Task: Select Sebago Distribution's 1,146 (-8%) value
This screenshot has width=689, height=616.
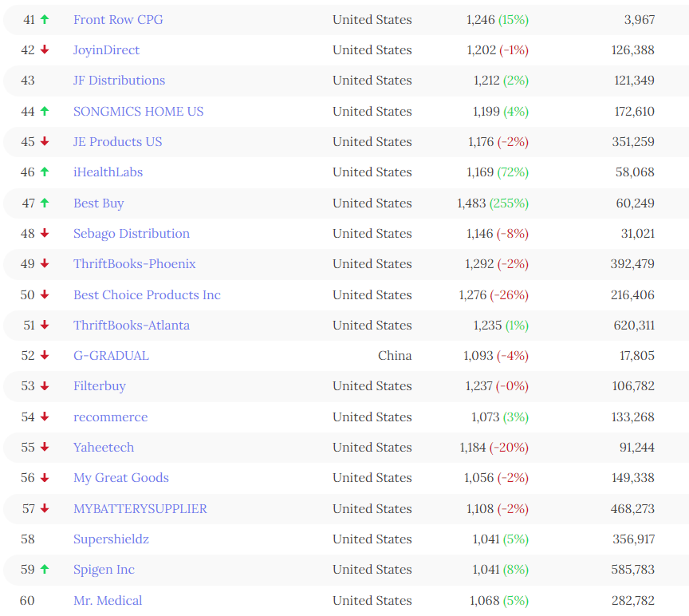Action: click(x=498, y=234)
